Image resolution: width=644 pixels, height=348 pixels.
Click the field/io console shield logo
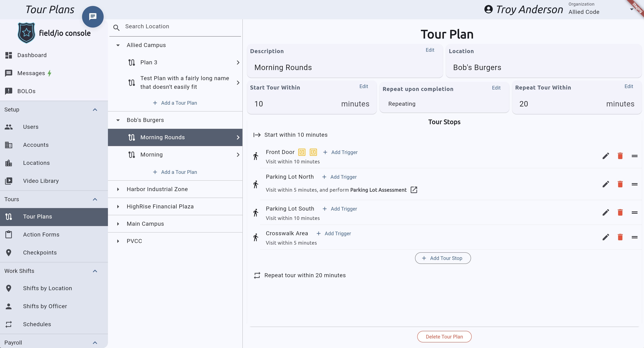click(x=26, y=33)
